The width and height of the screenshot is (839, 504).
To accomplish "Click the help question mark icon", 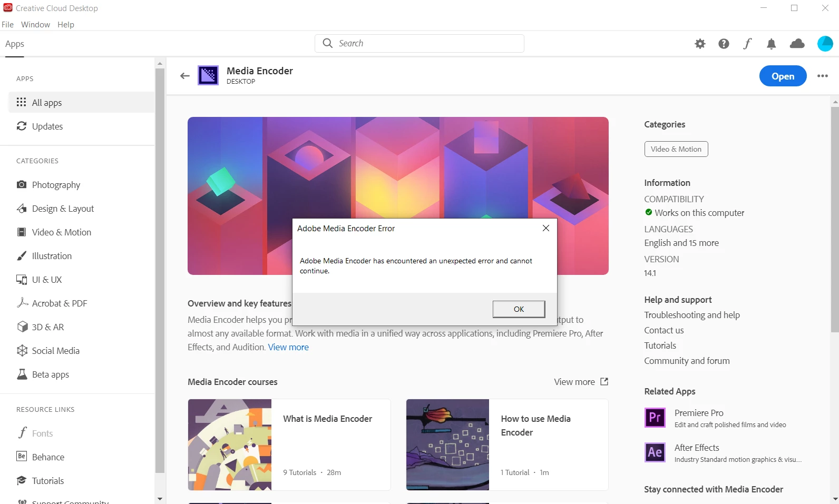I will point(724,44).
